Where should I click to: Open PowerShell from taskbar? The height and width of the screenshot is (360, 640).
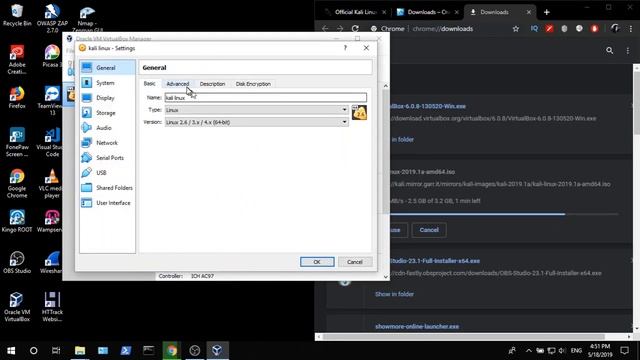126,351
